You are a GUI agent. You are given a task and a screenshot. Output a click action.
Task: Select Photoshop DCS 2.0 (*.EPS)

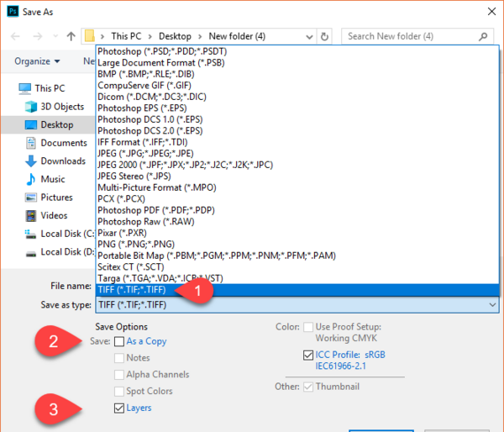click(x=297, y=130)
